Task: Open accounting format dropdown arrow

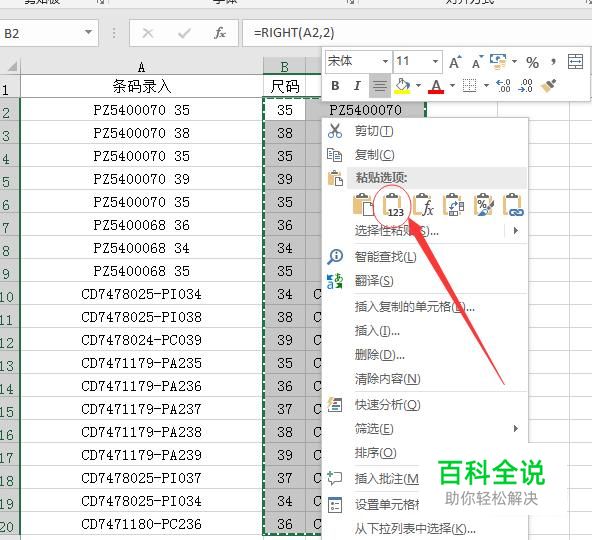Action: pos(514,62)
